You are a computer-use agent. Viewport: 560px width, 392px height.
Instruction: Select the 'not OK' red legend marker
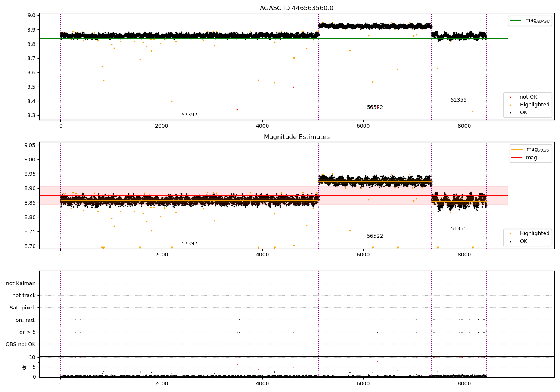510,97
